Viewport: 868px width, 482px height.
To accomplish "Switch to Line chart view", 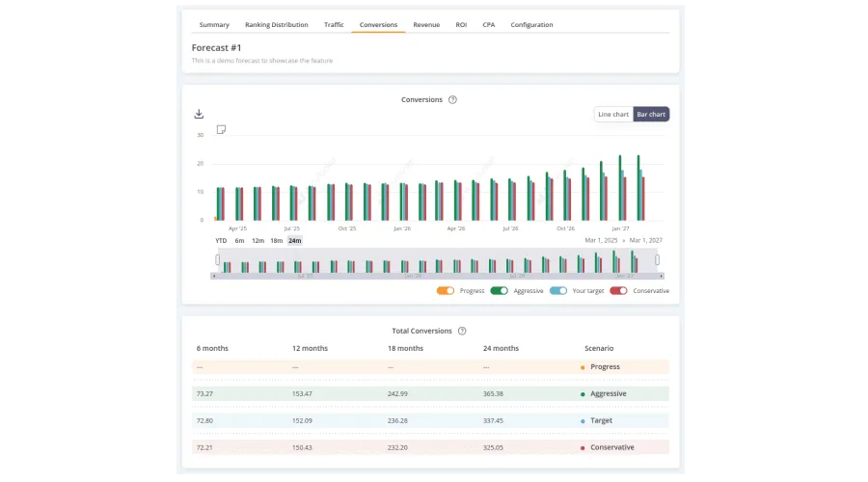I will pyautogui.click(x=612, y=114).
